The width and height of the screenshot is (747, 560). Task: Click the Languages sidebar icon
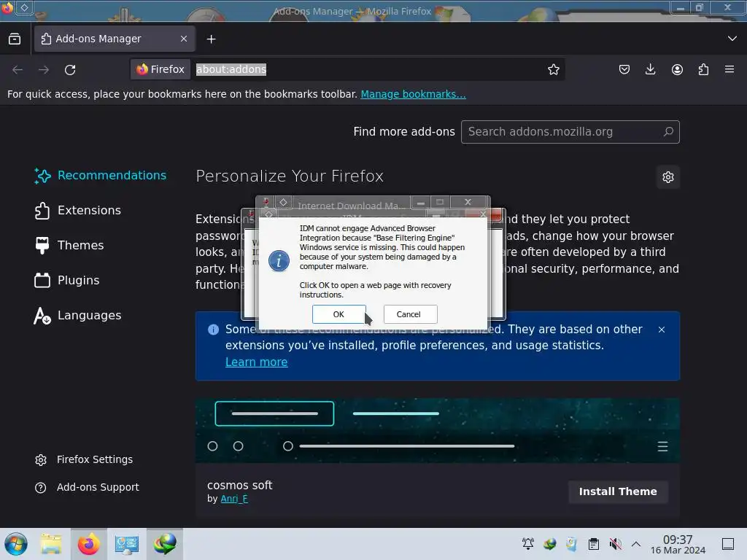42,315
